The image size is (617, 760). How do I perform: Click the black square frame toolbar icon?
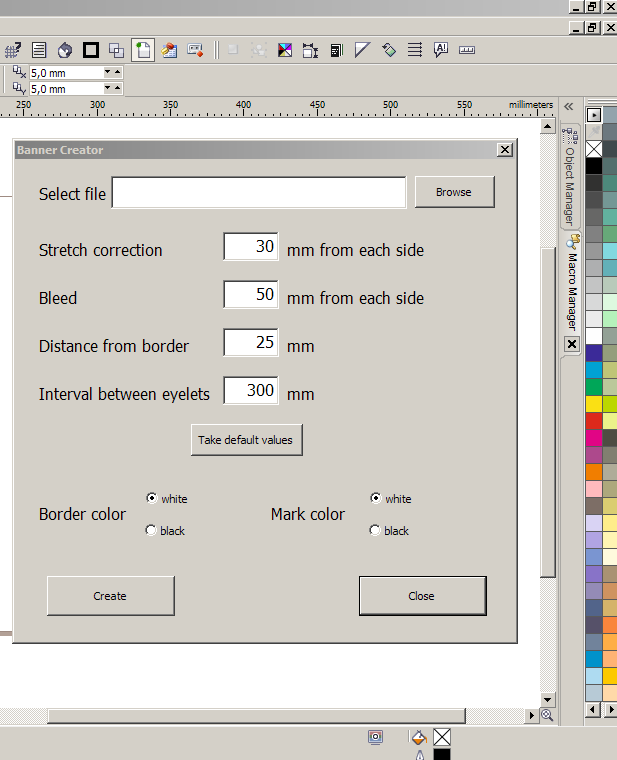coord(91,50)
